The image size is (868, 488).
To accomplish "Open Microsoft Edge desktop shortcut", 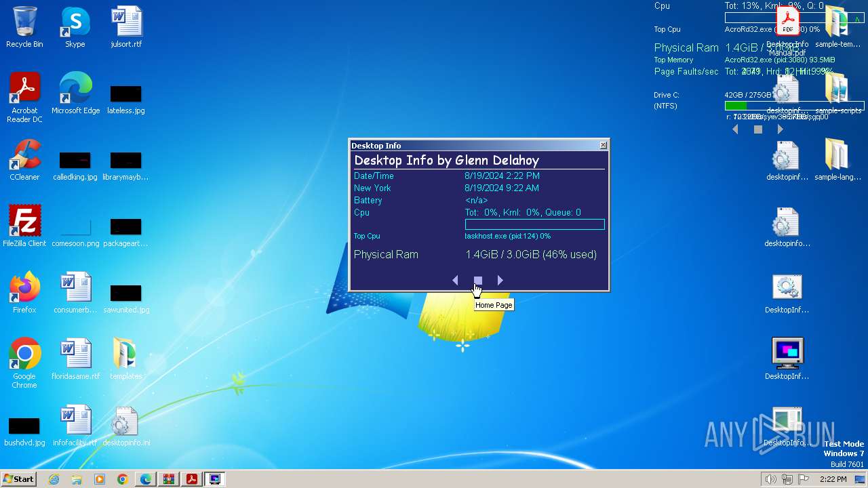I will click(x=75, y=94).
